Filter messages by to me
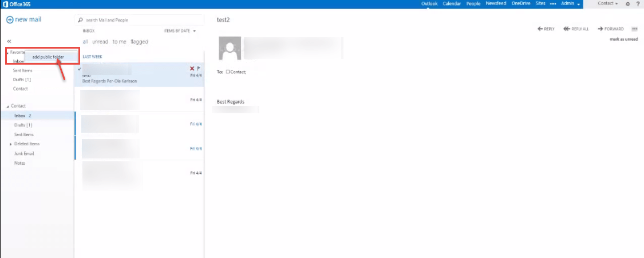The image size is (644, 258). coord(120,41)
